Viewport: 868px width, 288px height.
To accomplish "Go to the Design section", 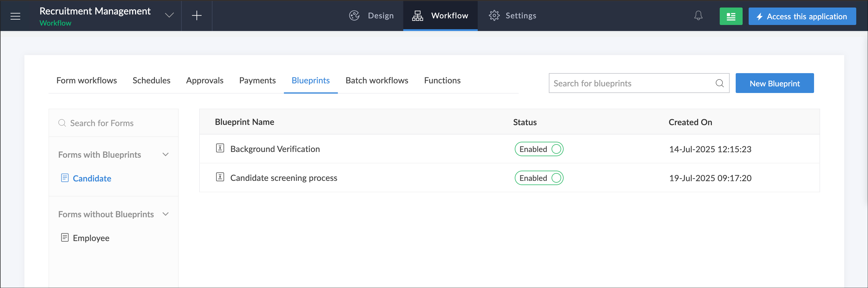I will coord(371,16).
